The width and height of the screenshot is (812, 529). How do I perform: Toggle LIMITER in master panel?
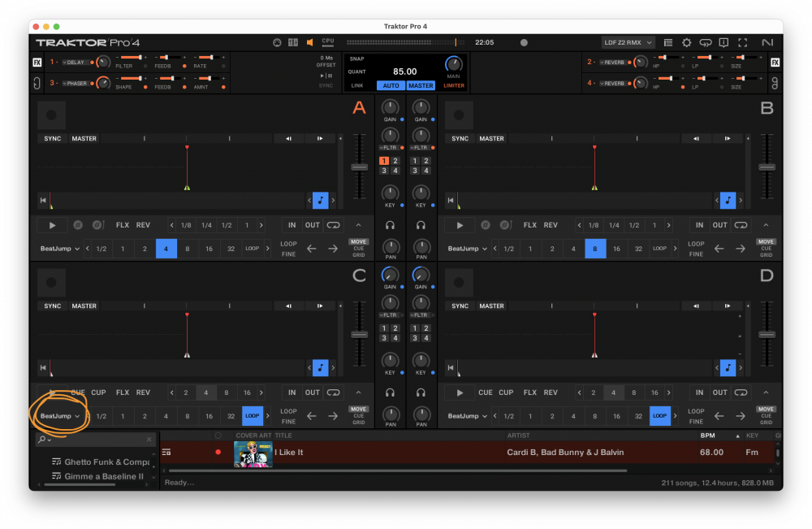coord(454,85)
